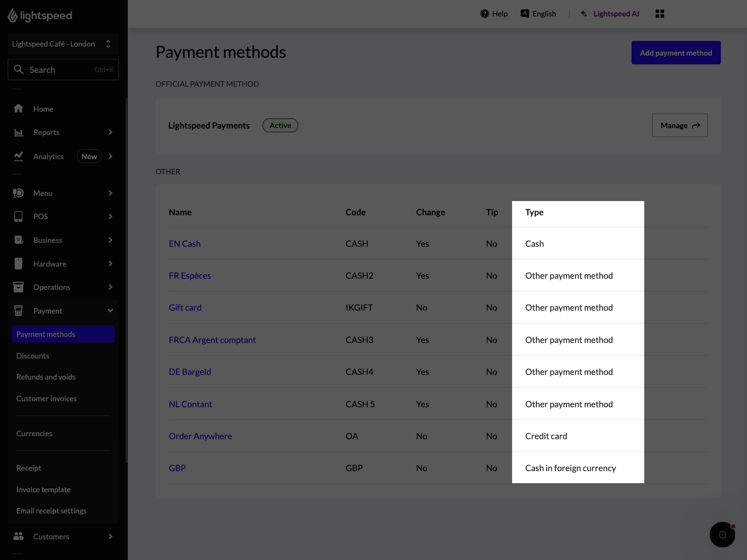Screen dimensions: 747x560
Task: Expand the Reports submenu chevron
Action: tap(110, 132)
